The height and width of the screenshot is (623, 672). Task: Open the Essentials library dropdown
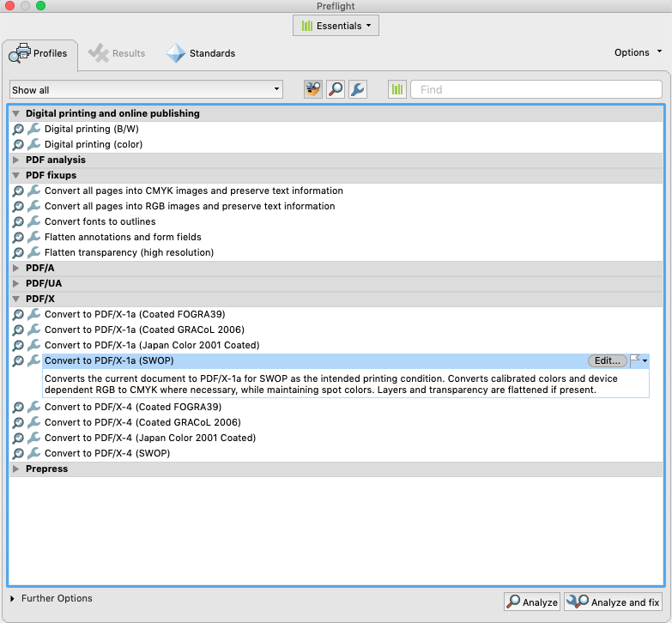(x=336, y=26)
